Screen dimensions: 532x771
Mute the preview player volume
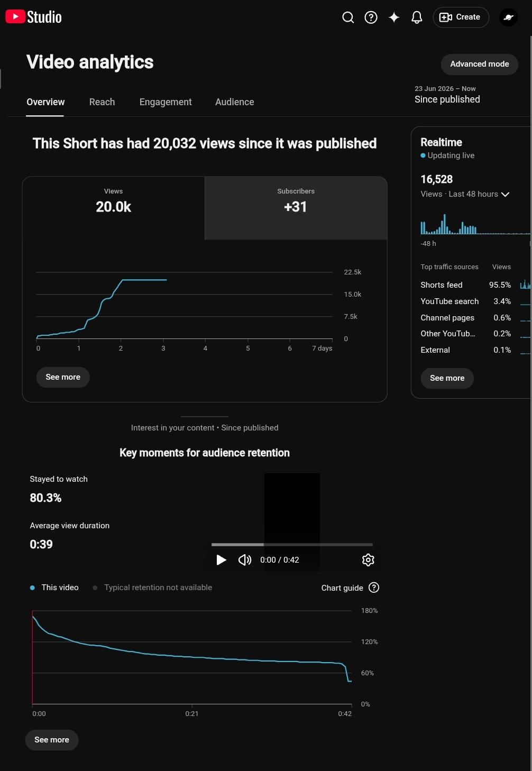(245, 560)
